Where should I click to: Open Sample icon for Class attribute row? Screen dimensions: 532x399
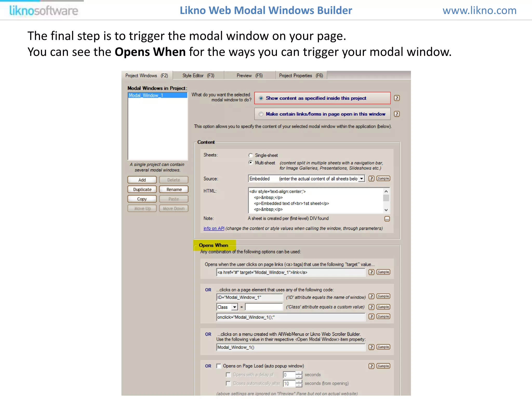(x=383, y=307)
